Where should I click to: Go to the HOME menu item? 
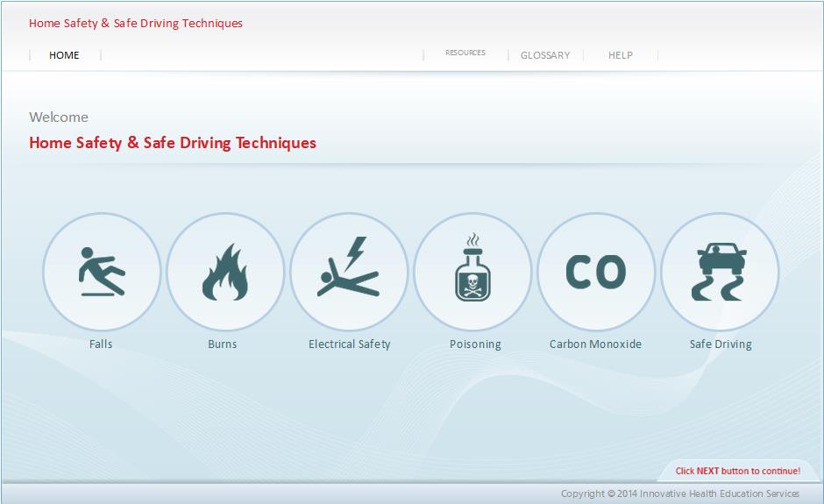pyautogui.click(x=64, y=55)
